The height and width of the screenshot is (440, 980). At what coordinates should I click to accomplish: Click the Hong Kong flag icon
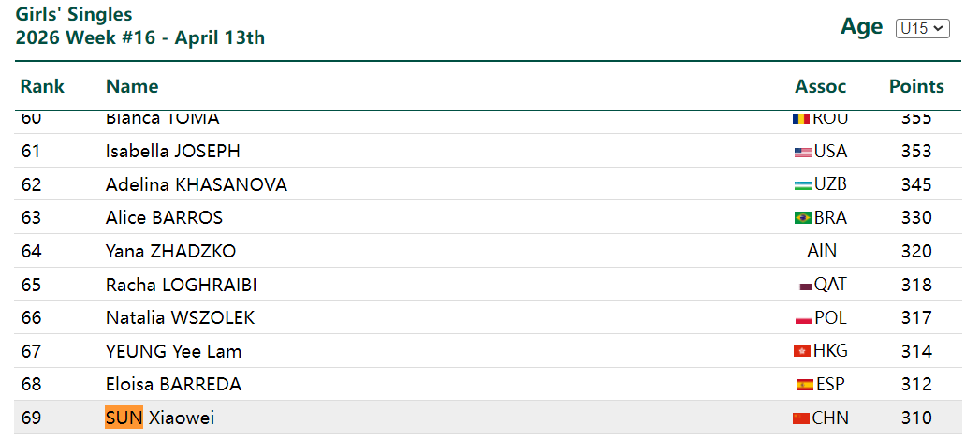pos(802,352)
